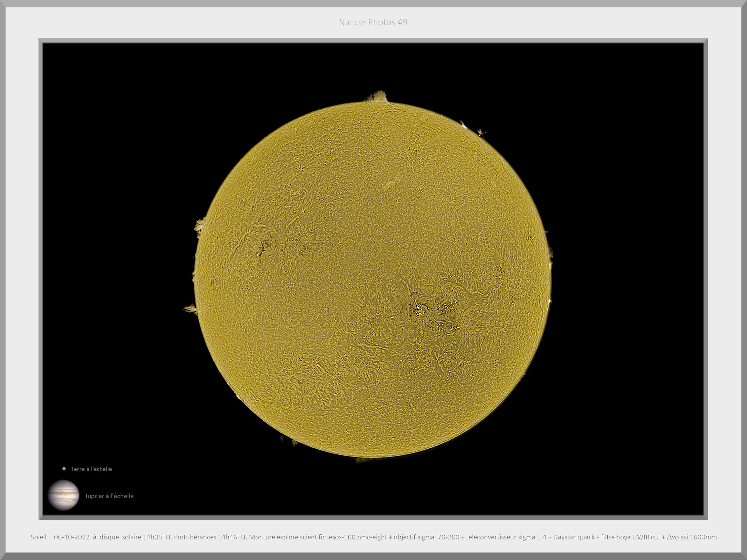Click the Jupiter scale image
The image size is (747, 560).
pyautogui.click(x=63, y=495)
